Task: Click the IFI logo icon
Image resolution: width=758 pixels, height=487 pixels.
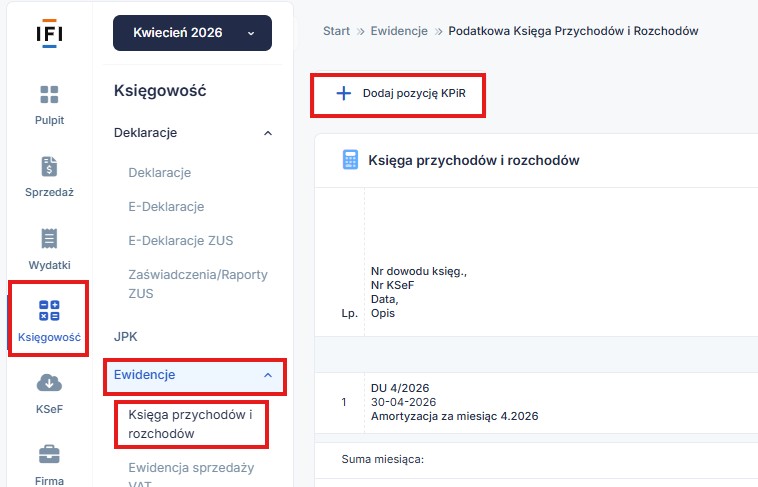Action: point(49,31)
